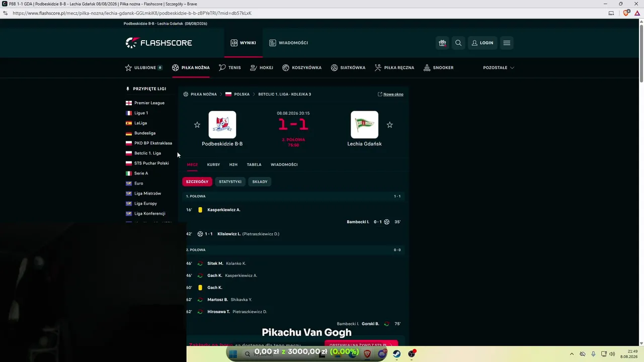Click the Lechia Gdańsk team crest
644x362 pixels.
(364, 124)
